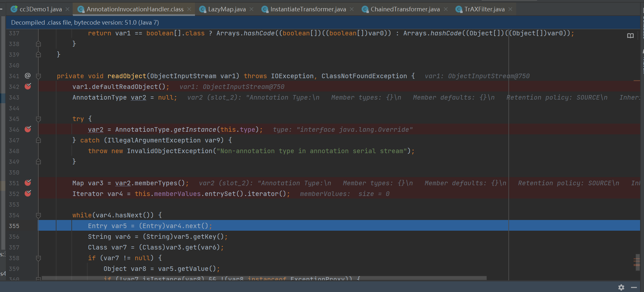Collapse if block at line 358
The width and height of the screenshot is (644, 292).
point(38,258)
